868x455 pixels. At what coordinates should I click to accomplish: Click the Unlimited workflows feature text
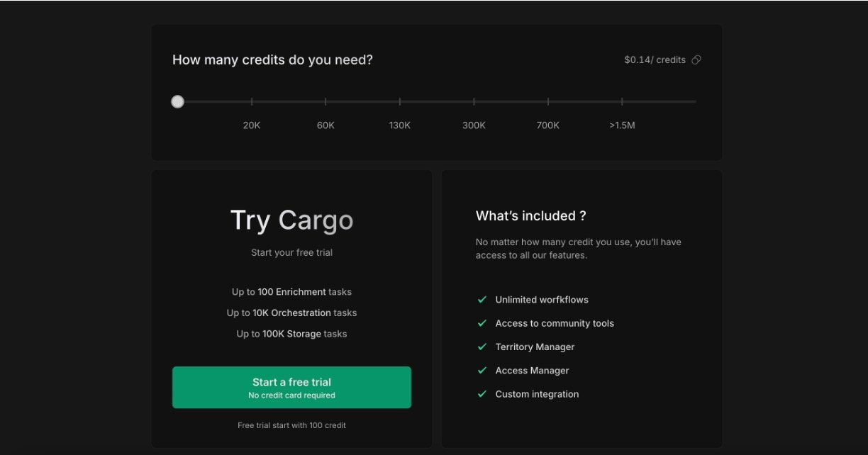click(x=542, y=300)
